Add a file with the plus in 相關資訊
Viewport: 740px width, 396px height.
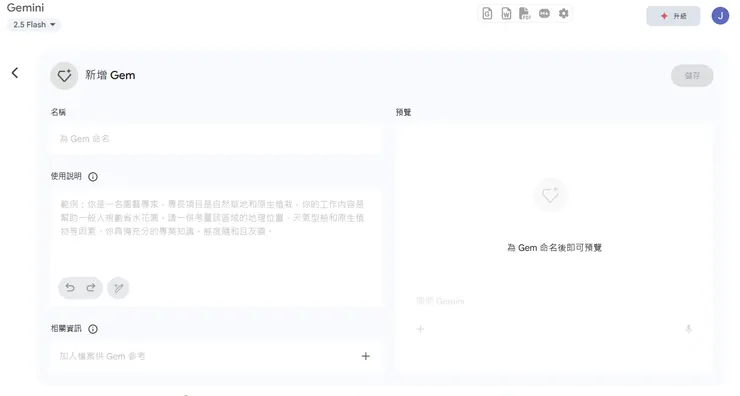click(366, 356)
